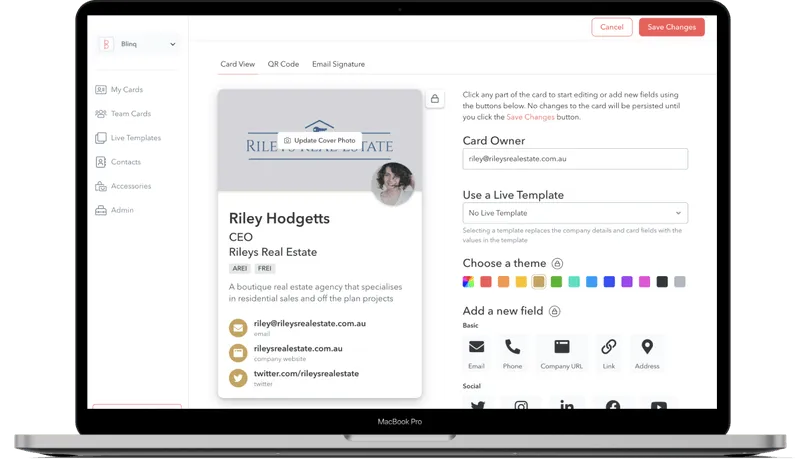Click the Save Changes button
The width and height of the screenshot is (800, 459).
tap(671, 27)
